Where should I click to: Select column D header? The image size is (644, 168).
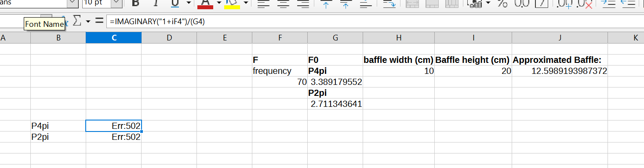(x=169, y=38)
